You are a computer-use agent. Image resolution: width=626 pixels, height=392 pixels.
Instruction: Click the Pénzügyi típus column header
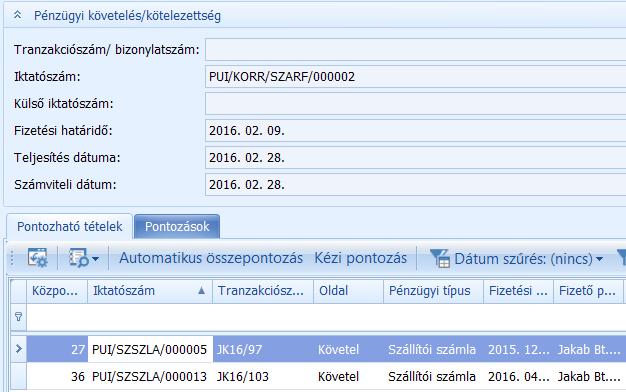click(x=433, y=291)
